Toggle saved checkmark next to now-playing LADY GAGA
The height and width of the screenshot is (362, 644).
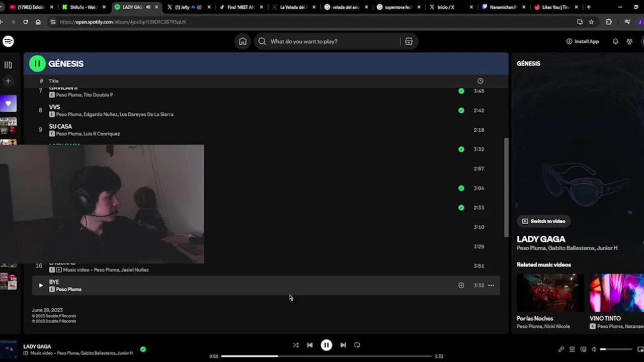click(x=143, y=349)
